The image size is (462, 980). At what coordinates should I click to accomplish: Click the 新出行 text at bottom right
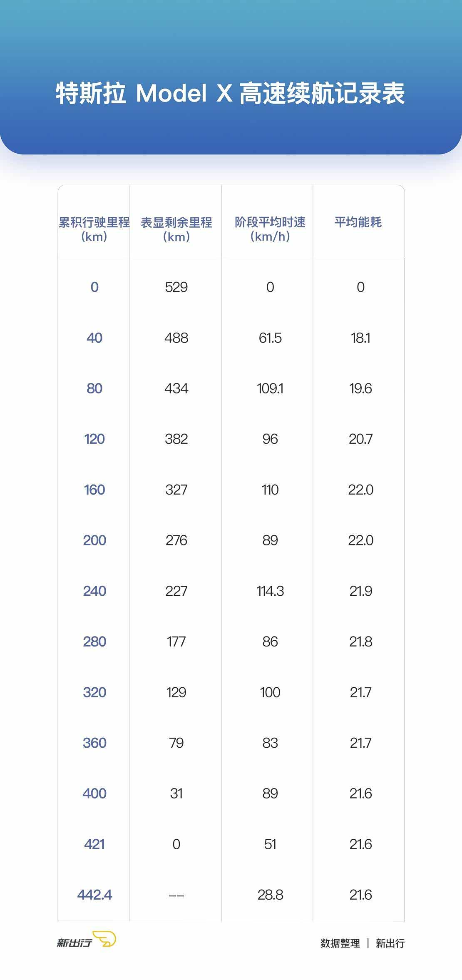coord(390,943)
